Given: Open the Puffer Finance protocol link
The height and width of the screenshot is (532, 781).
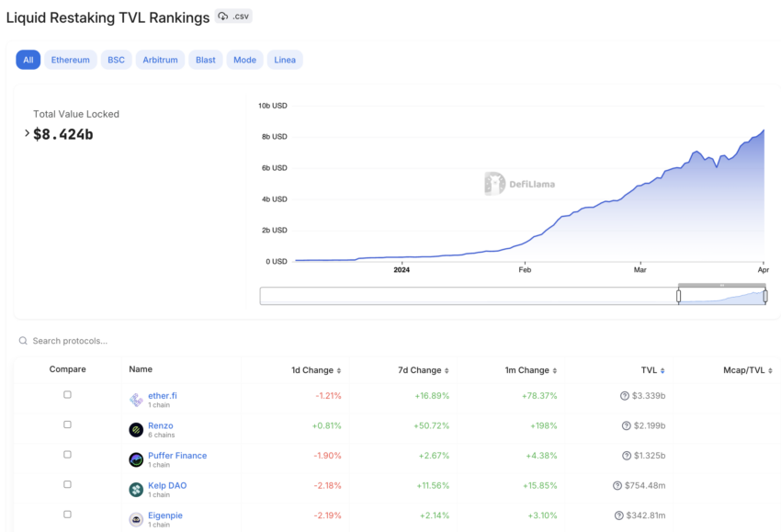Looking at the screenshot, I should click(177, 456).
